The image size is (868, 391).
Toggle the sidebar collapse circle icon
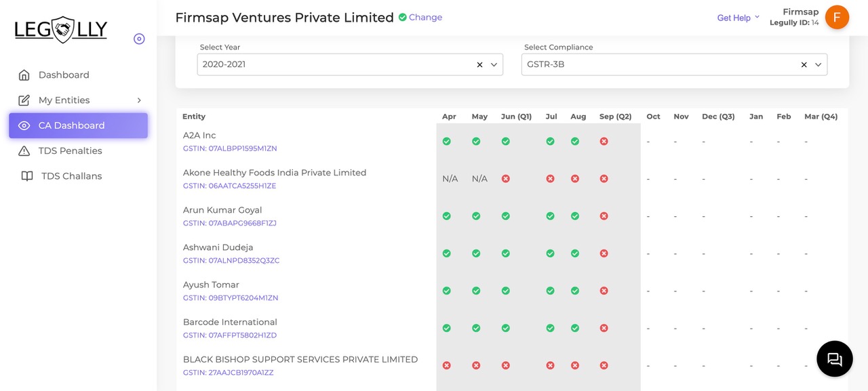139,39
